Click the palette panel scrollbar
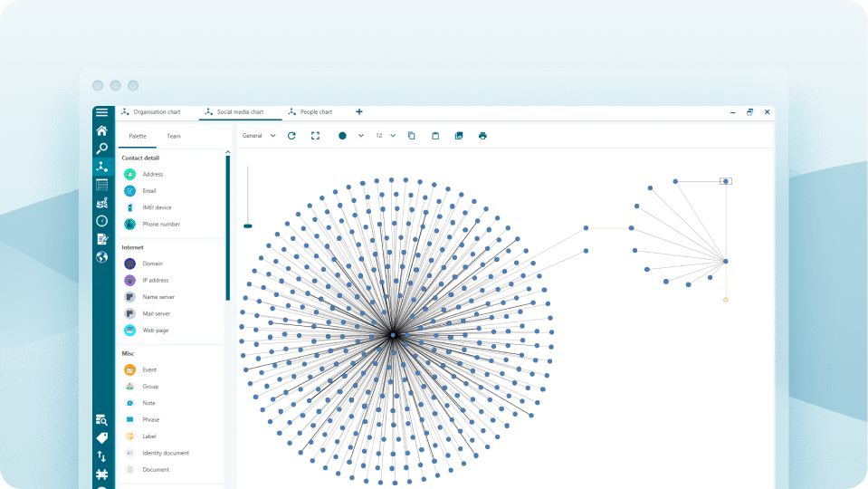868x489 pixels. 227,228
